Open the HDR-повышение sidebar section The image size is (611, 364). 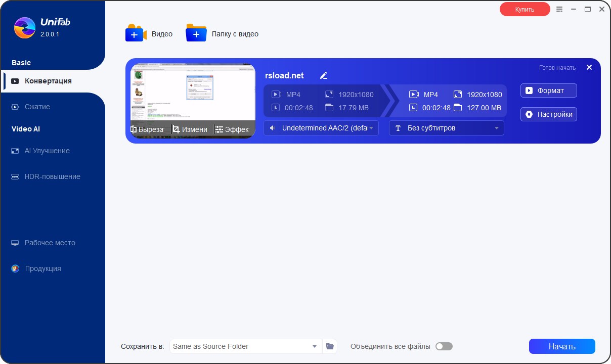pyautogui.click(x=52, y=176)
